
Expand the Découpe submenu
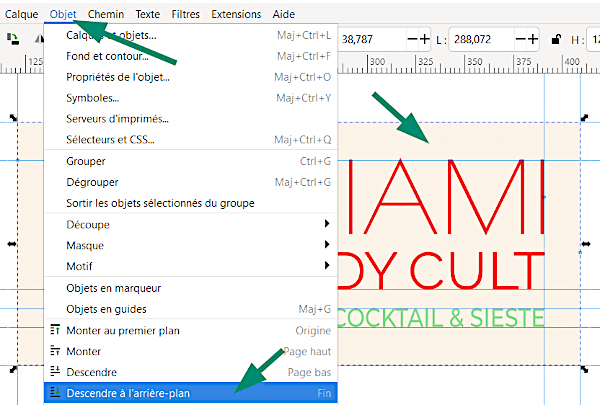(191, 224)
